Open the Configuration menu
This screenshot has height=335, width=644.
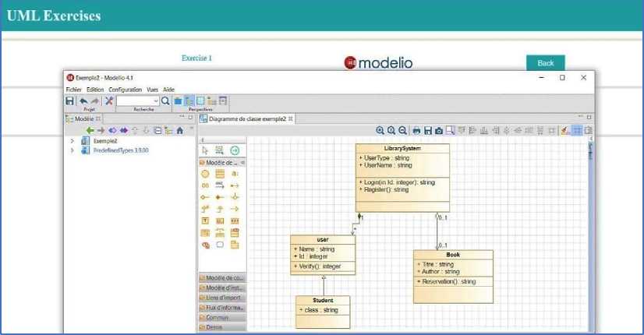coord(126,89)
